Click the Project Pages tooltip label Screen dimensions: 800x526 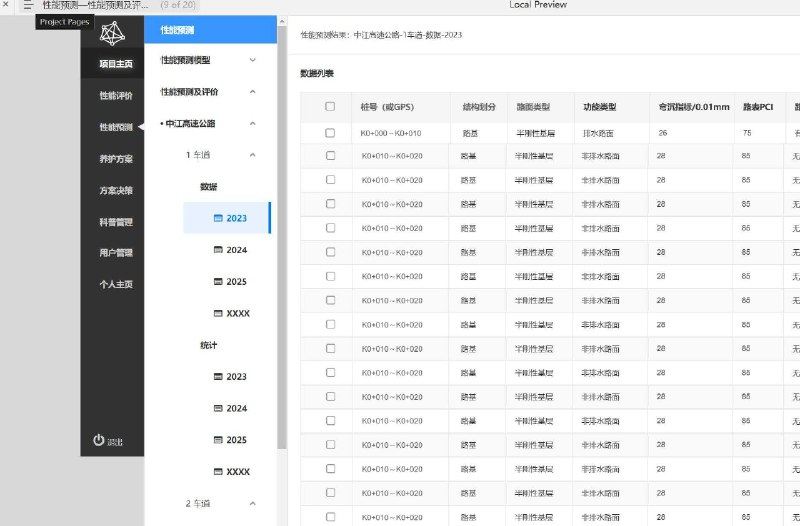click(64, 22)
